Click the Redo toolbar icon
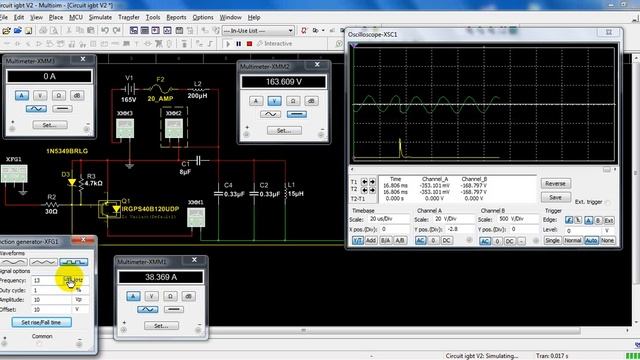Image resolution: width=640 pixels, height=360 pixels. coord(117,31)
